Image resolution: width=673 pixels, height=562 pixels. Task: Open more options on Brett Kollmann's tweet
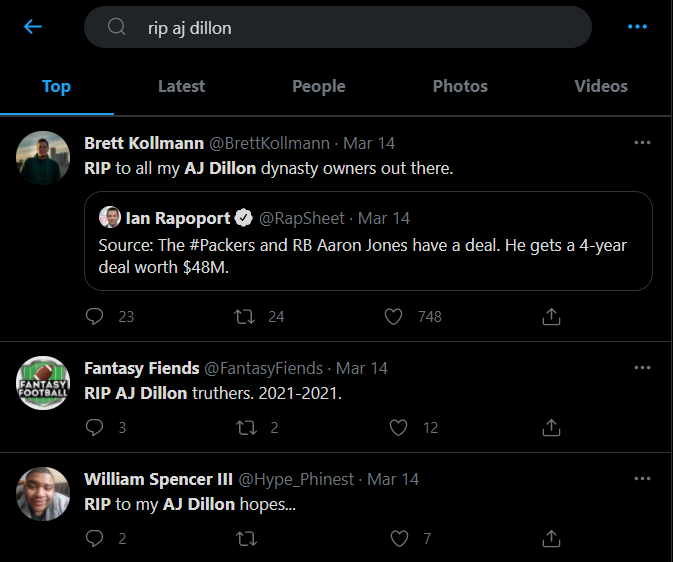[x=643, y=143]
